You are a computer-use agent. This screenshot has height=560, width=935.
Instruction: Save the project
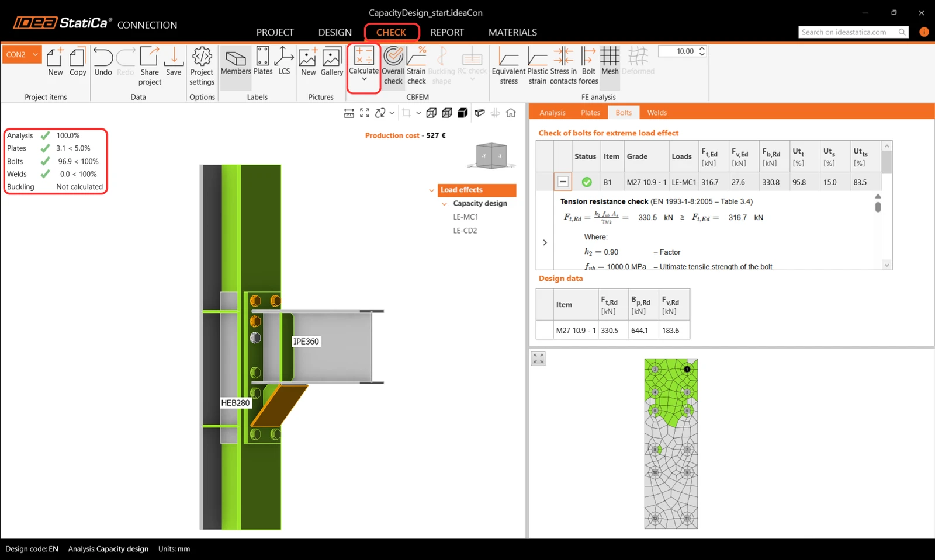point(174,62)
